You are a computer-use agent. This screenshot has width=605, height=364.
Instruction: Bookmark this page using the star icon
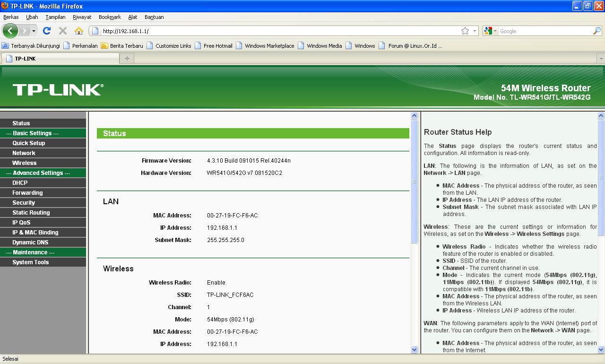(466, 31)
